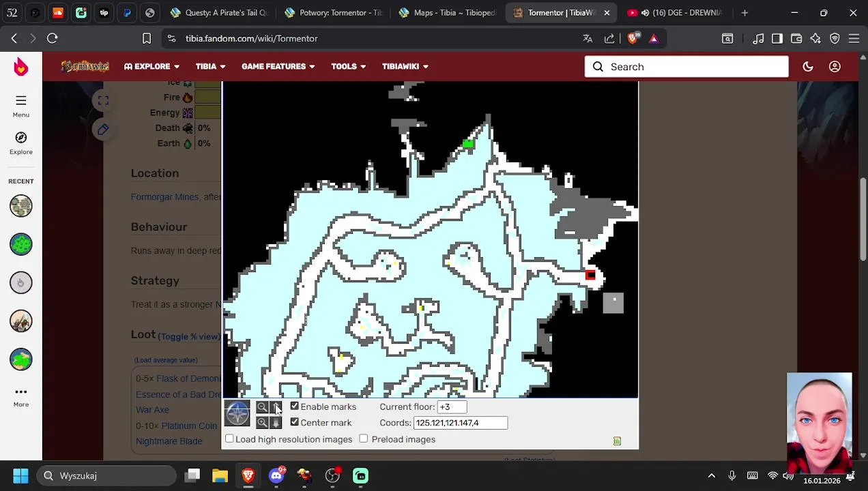Click the map compass rose icon
Viewport: 868px width, 491px height.
pos(237,414)
